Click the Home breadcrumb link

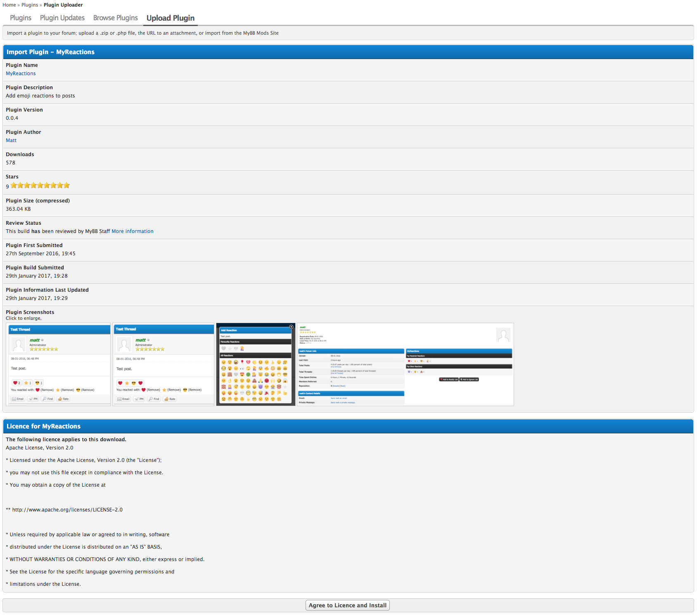tap(9, 5)
